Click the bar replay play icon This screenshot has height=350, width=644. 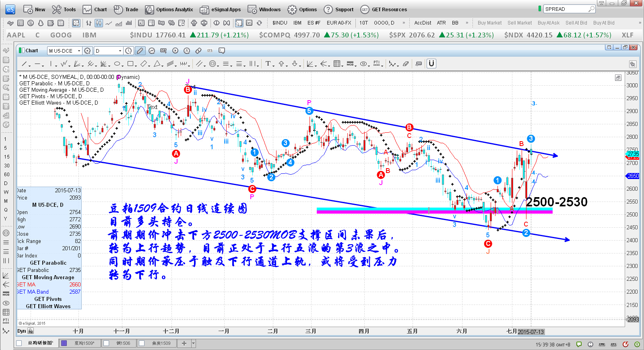[x=175, y=51]
